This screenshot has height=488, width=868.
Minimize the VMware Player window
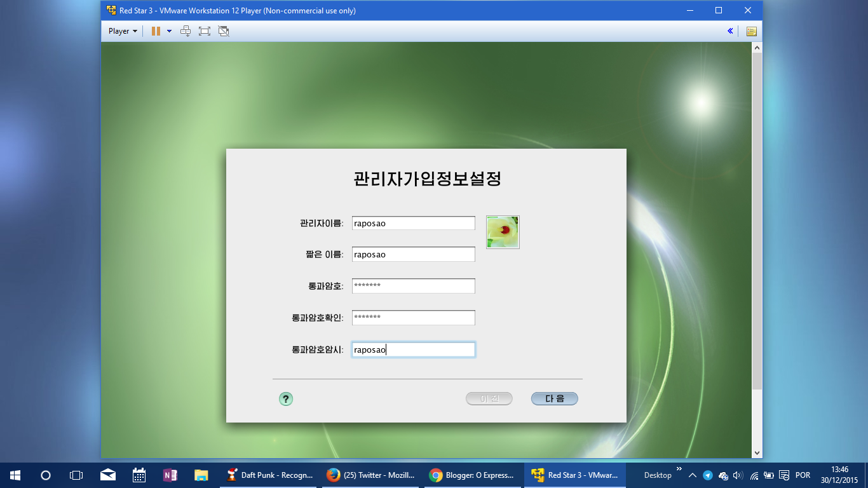coord(690,10)
